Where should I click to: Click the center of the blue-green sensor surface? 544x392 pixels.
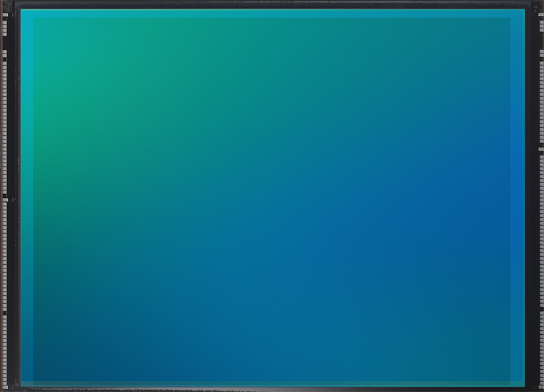point(272,198)
